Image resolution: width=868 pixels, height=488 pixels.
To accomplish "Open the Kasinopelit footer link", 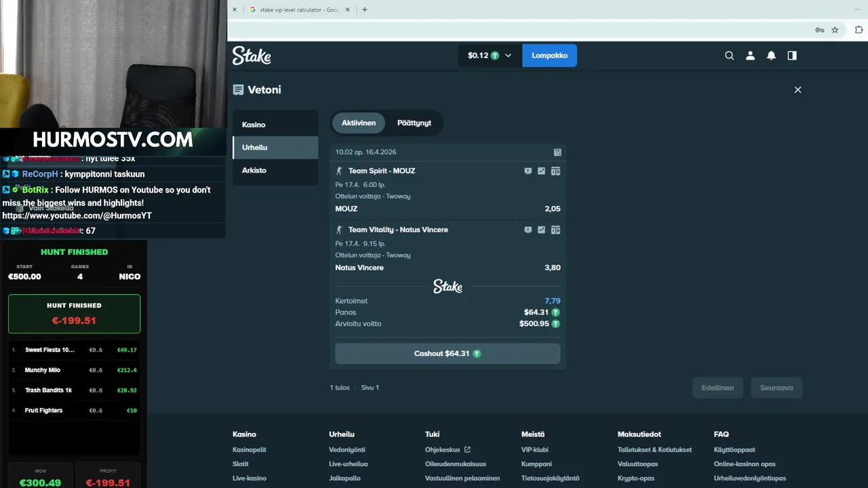I will click(x=250, y=449).
